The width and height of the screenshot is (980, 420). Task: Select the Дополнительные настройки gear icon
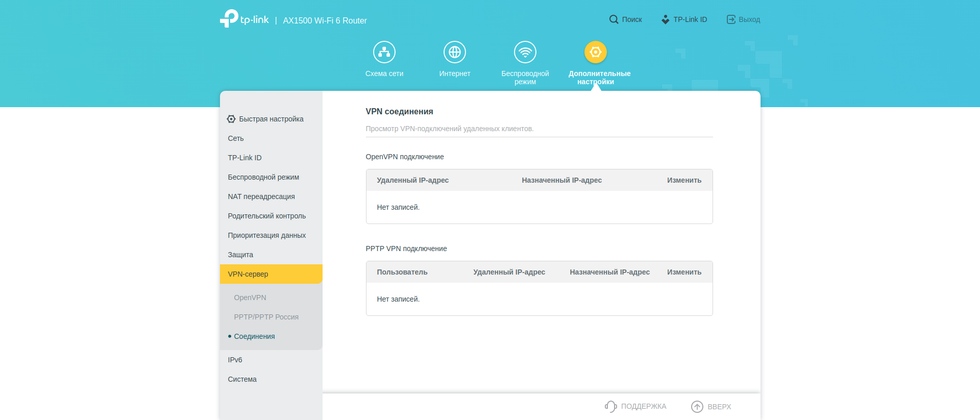point(595,52)
